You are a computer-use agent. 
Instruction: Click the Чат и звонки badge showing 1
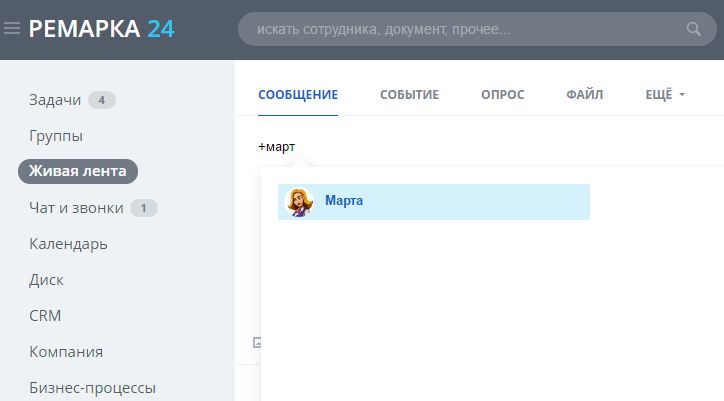click(x=144, y=208)
